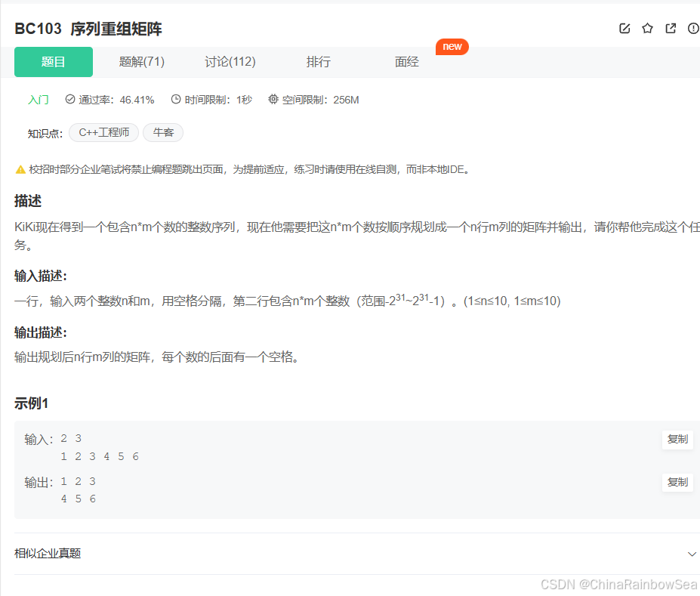Click the 相似企业真题 link
The height and width of the screenshot is (596, 700).
coord(48,554)
